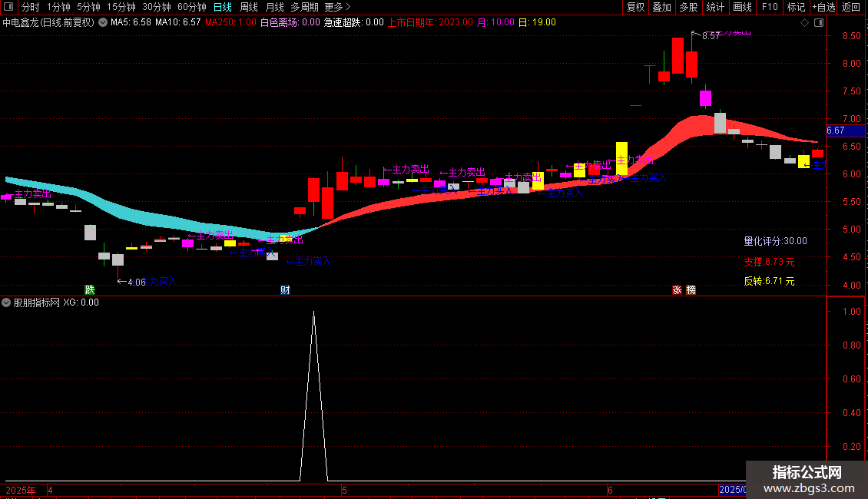Screen dimensions: 868x499
Task: Switch to 周线 weekly chart
Action: [249, 7]
